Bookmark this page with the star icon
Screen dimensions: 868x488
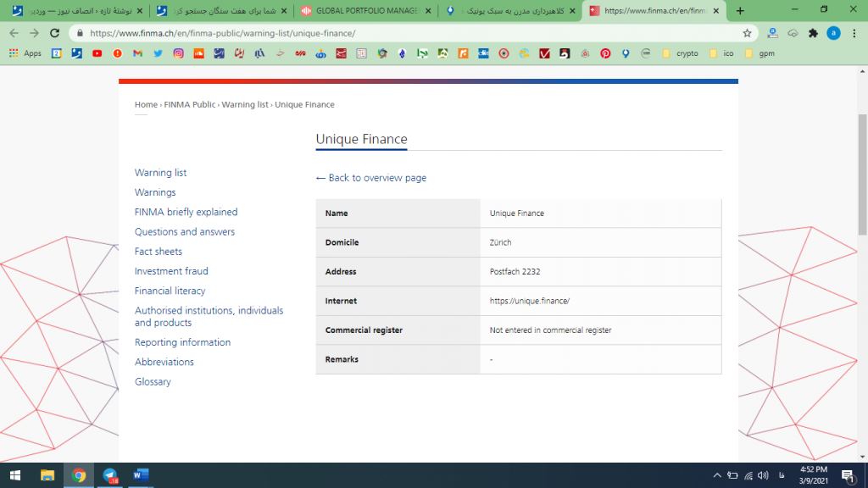pos(747,33)
